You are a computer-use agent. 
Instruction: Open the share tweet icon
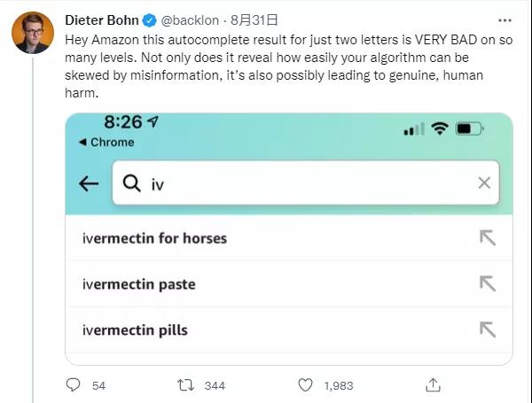point(433,385)
